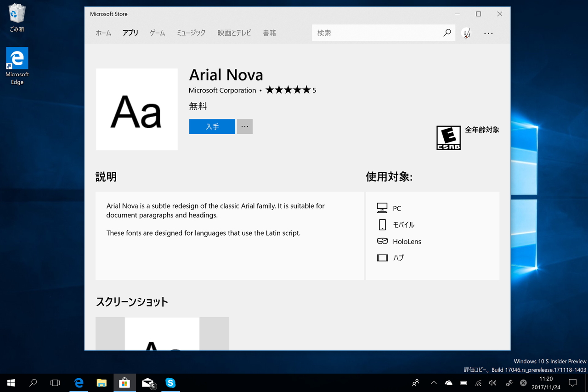
Task: Click the 入手 button to get Arial Nova
Action: coord(212,126)
